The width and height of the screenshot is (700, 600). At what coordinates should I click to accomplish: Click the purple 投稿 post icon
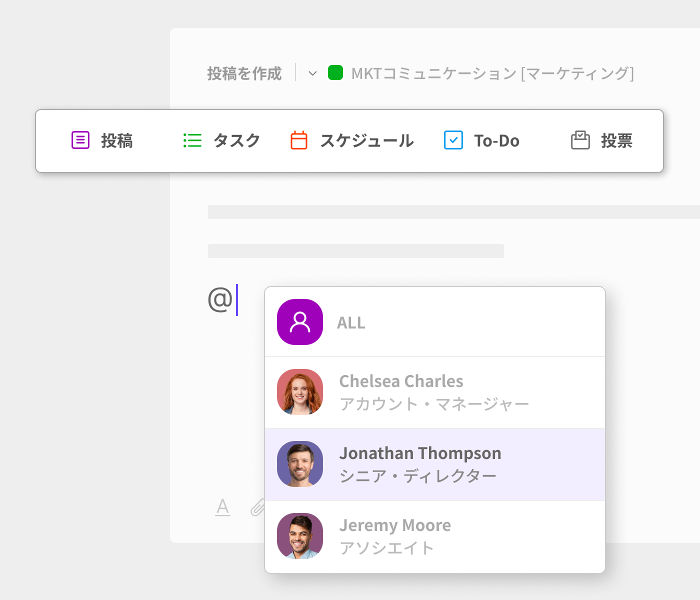pos(80,140)
